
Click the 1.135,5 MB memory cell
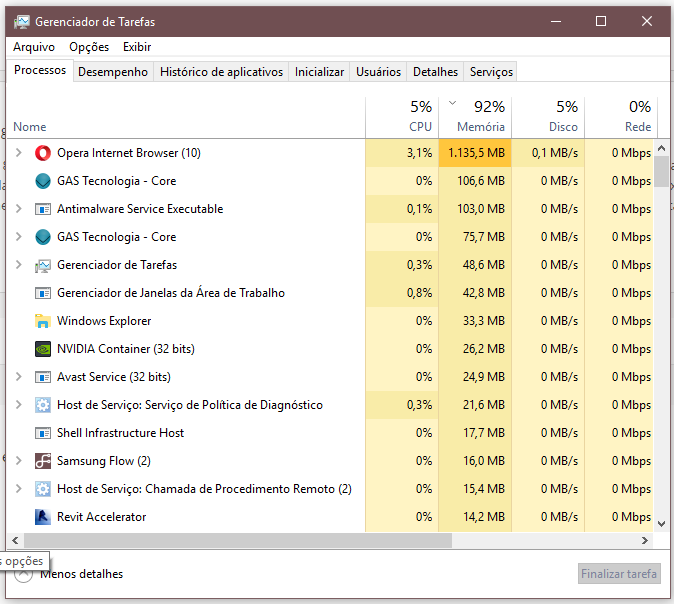point(475,153)
